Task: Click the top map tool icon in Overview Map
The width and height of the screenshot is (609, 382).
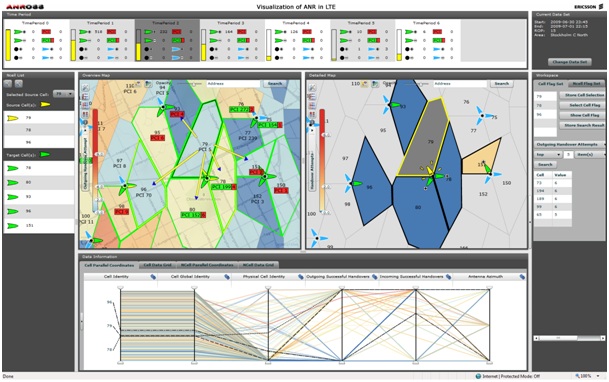Action: click(x=85, y=88)
